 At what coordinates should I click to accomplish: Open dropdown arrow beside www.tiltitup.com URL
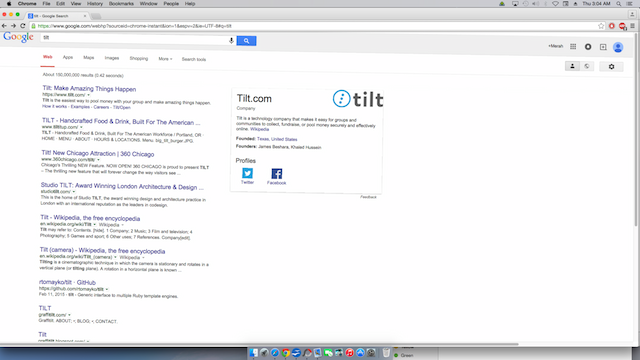point(81,127)
